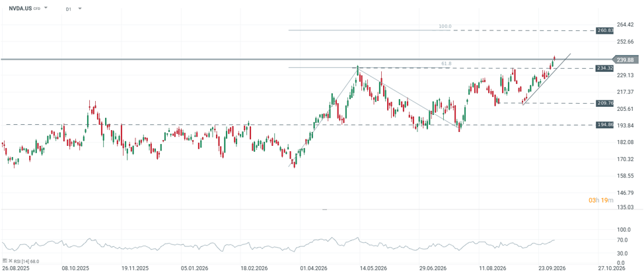Select the 234.32 price level tag
644x276 pixels.
(x=604, y=68)
